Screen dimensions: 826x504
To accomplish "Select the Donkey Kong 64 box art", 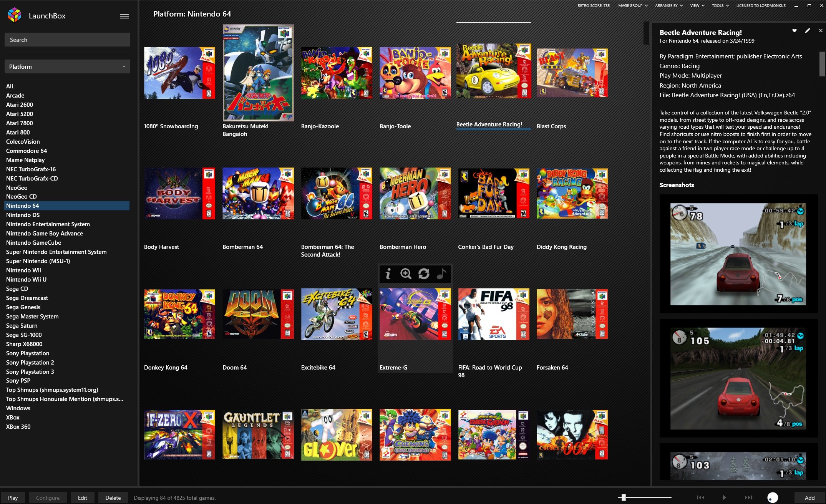I will [179, 314].
